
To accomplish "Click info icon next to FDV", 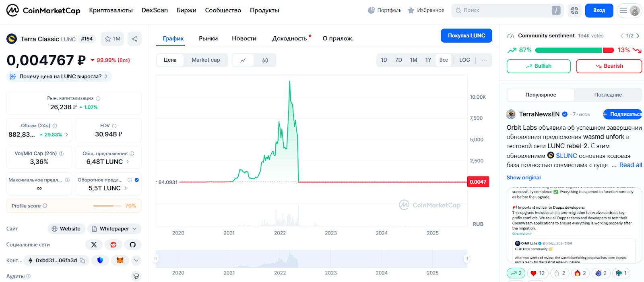I will (x=114, y=126).
